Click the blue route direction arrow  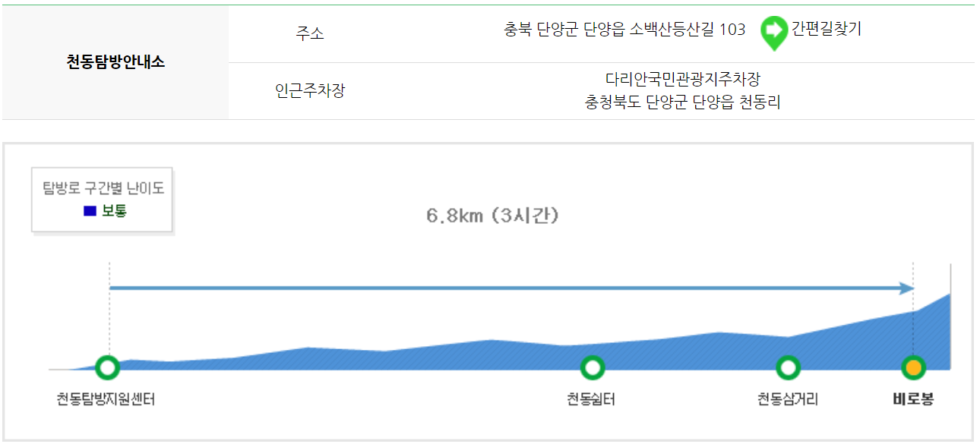(509, 288)
